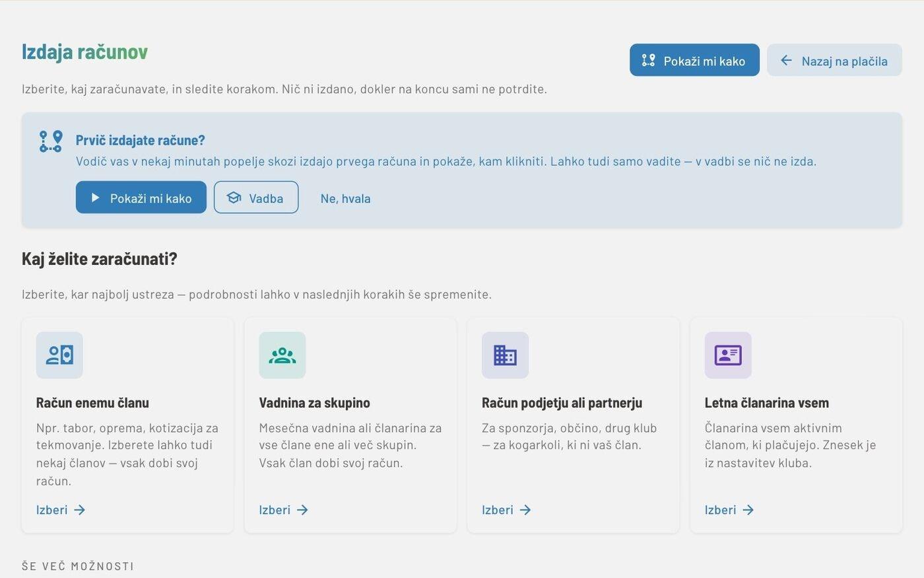Go back via Nazaj na plačila
This screenshot has width=924, height=578.
[x=834, y=60]
